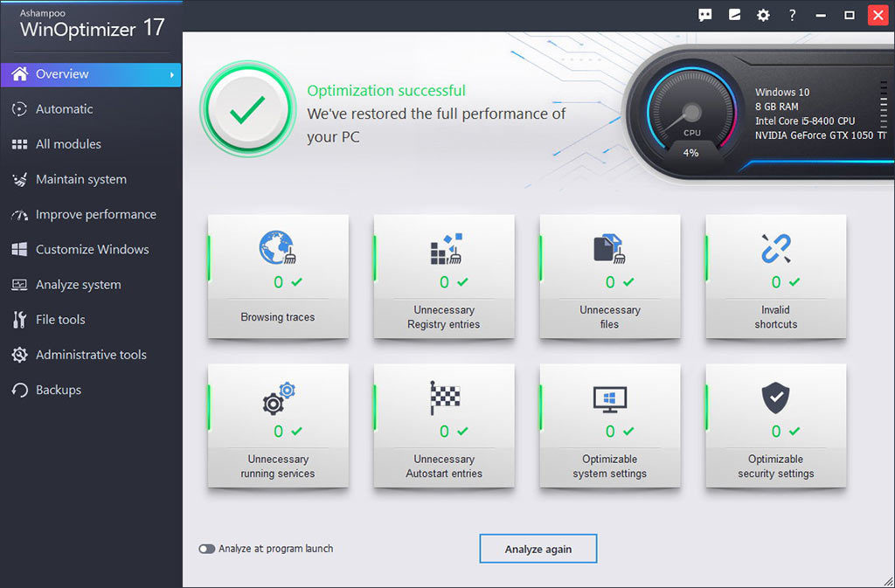The height and width of the screenshot is (588, 895).
Task: Expand the Overview arrow in sidebar
Action: [172, 75]
